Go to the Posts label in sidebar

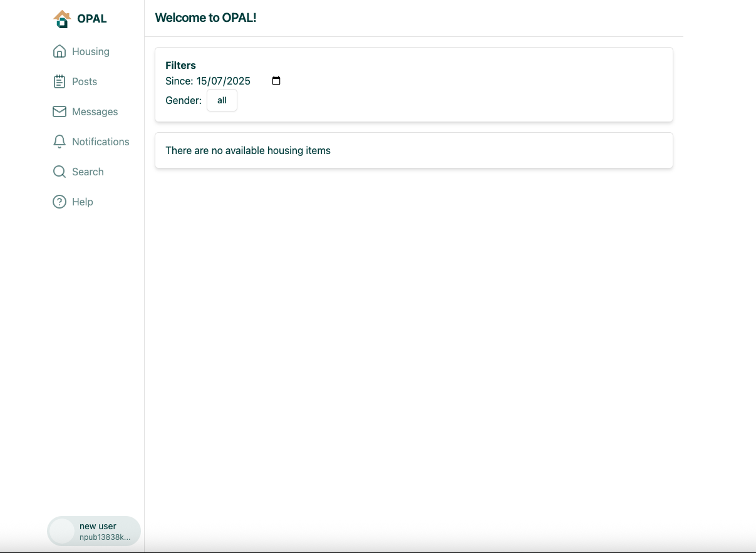click(x=85, y=81)
